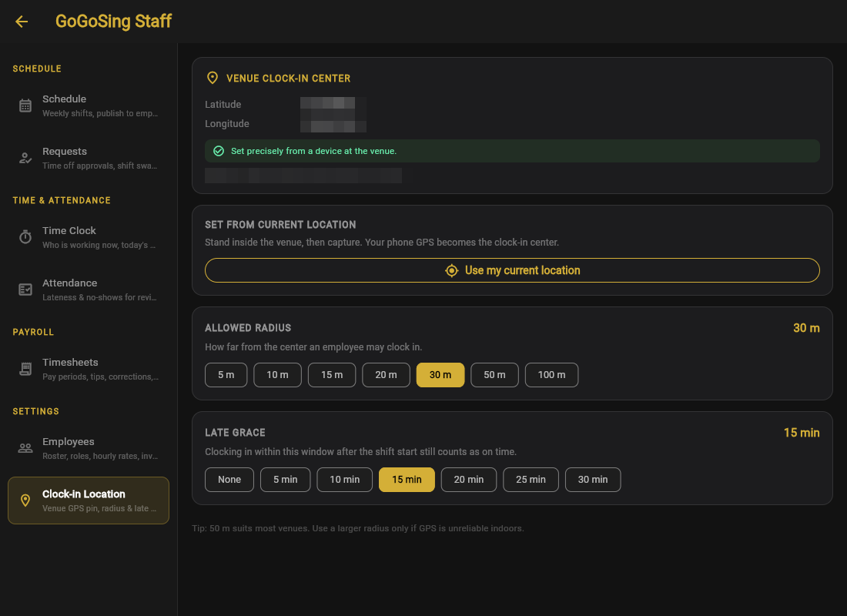The height and width of the screenshot is (616, 847).
Task: Click the Clock-in Location pin icon
Action: click(25, 500)
